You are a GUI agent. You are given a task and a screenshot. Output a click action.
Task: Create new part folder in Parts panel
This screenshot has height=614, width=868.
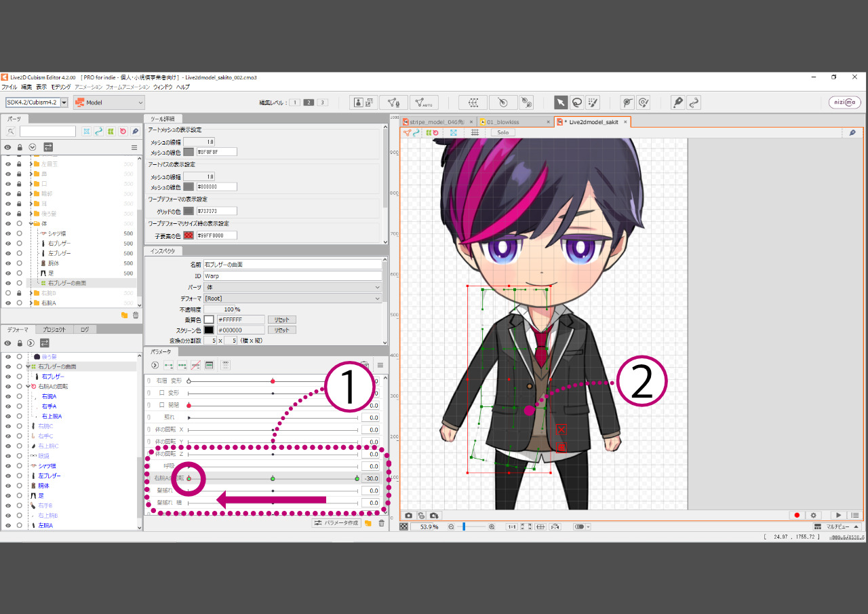pyautogui.click(x=124, y=315)
